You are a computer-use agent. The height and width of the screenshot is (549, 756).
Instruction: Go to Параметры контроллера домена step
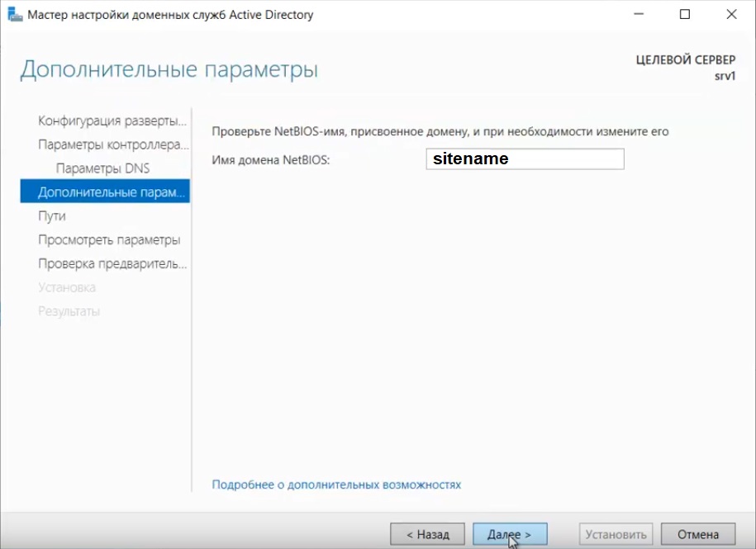(113, 145)
